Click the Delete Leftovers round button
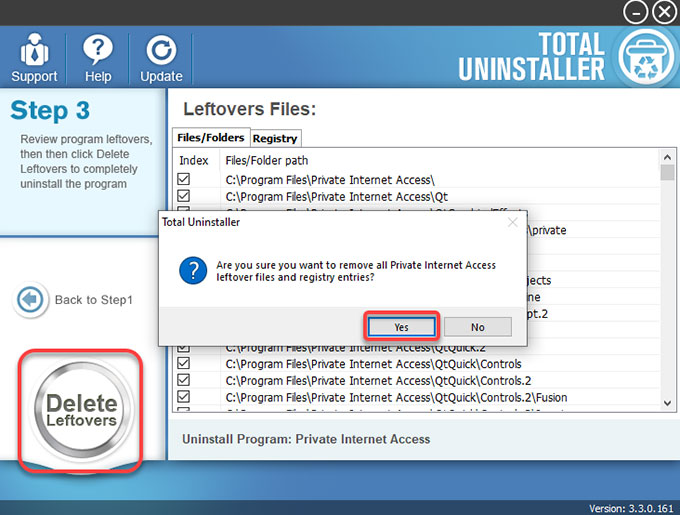The height and width of the screenshot is (515, 680). 82,410
